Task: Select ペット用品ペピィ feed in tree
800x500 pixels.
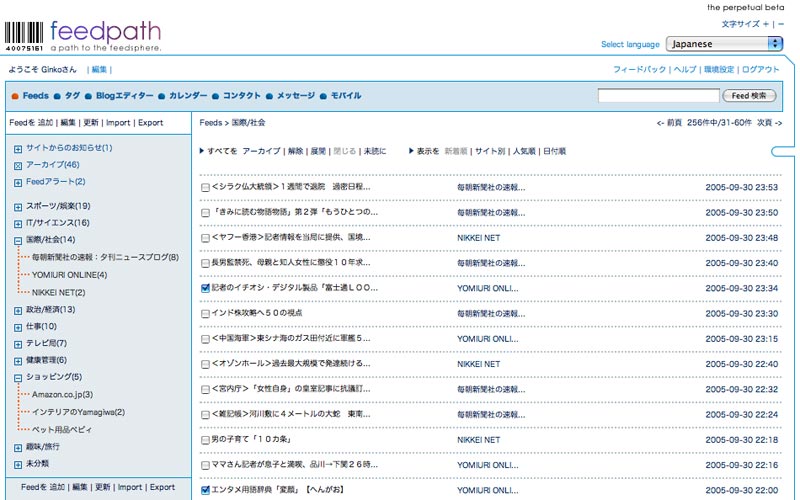Action: [62, 430]
